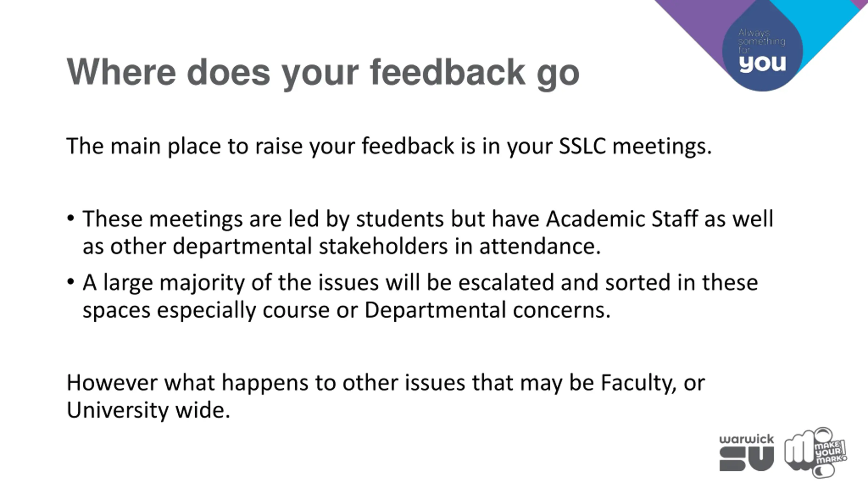The image size is (868, 488).
Task: Click 'Departmental concerns' in second bullet
Action: 488,310
